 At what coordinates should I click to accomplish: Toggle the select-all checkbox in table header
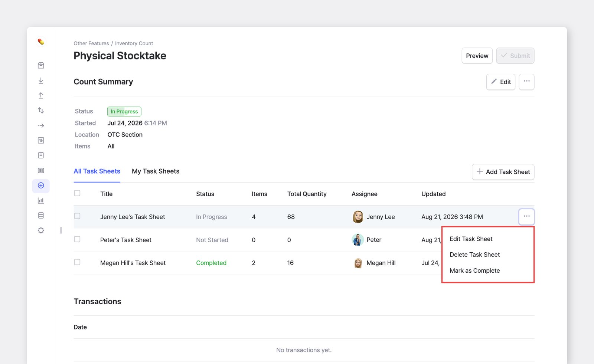pyautogui.click(x=77, y=193)
